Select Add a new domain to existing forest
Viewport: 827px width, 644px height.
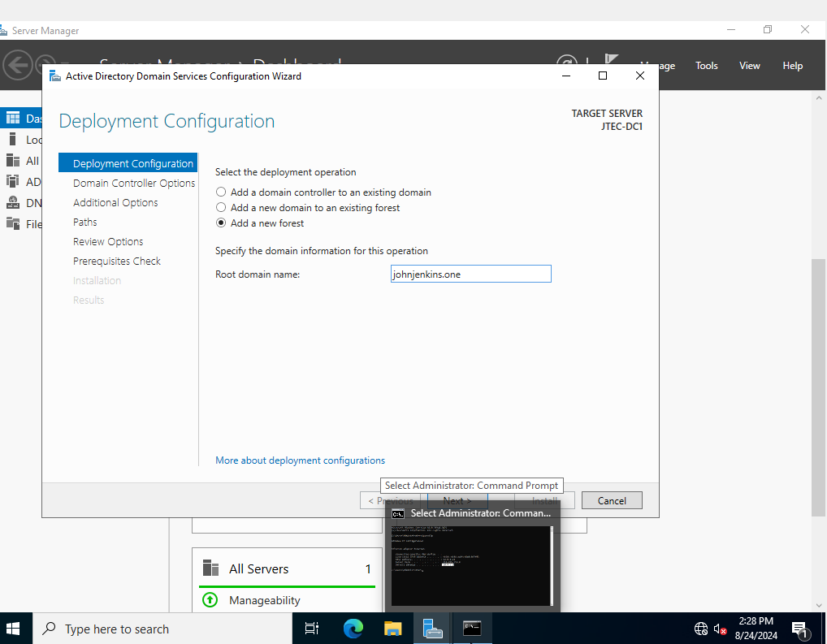click(x=221, y=207)
